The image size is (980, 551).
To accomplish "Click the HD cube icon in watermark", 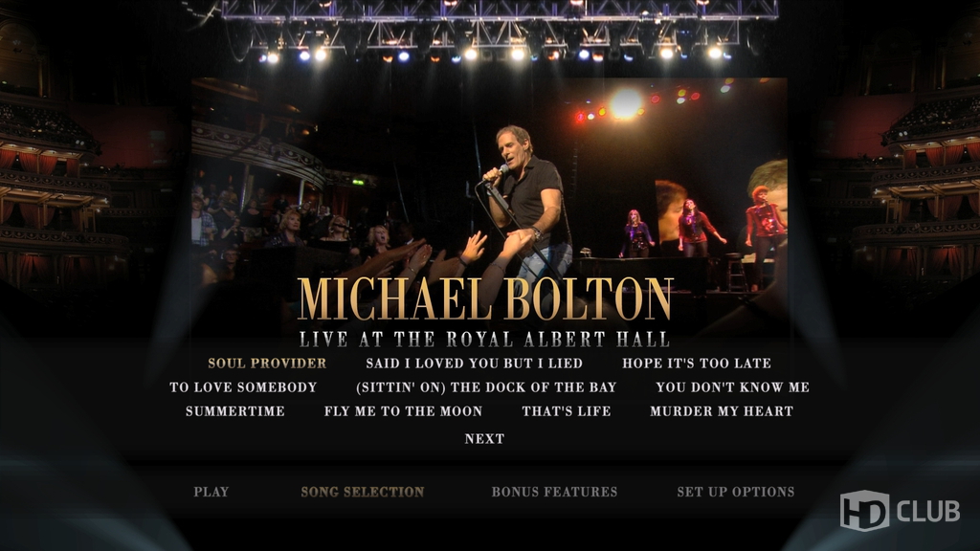I will 864,511.
